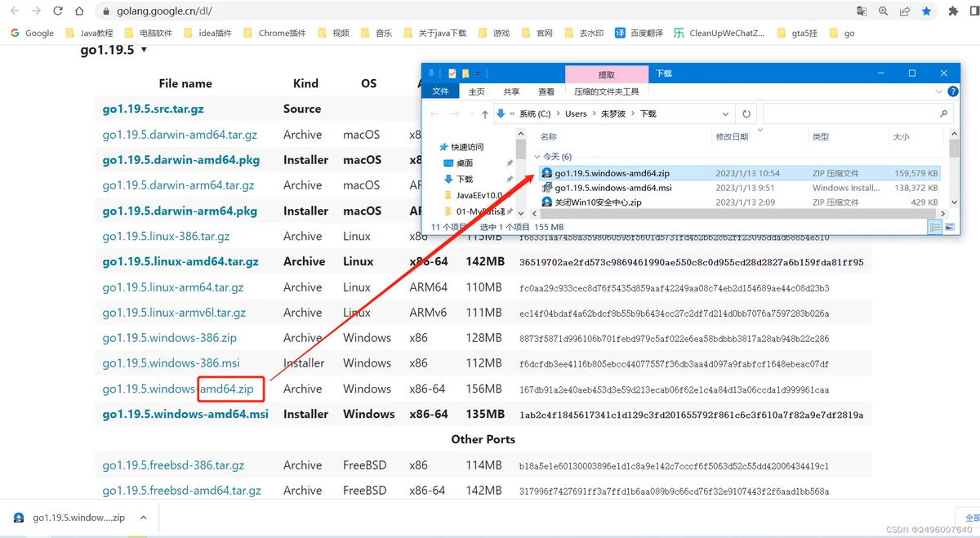
Task: Select the 提取 contextual tab
Action: pyautogui.click(x=607, y=74)
